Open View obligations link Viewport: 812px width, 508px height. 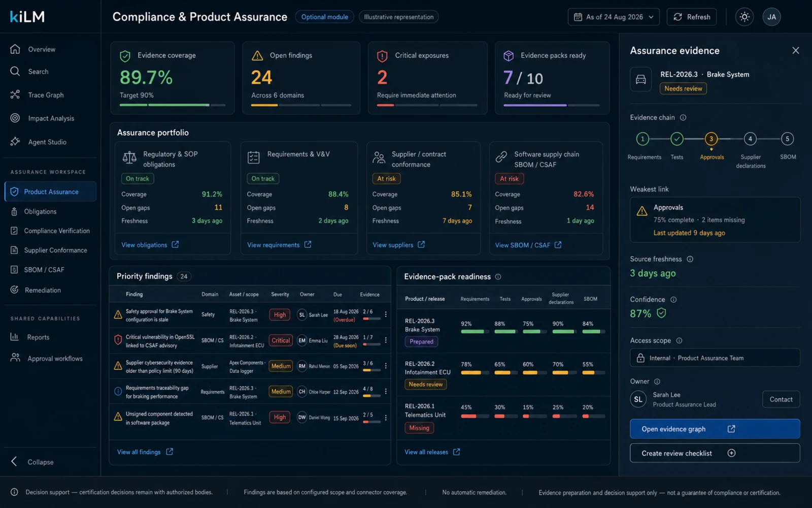150,245
